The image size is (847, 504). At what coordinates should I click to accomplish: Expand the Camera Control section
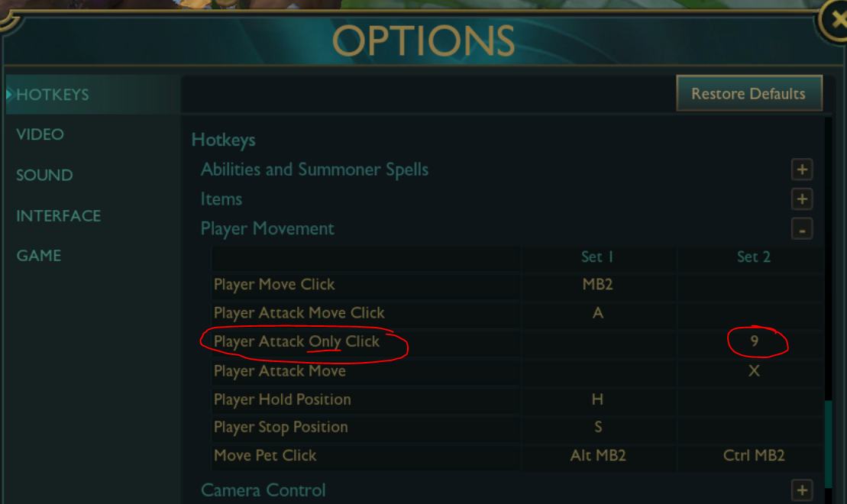click(x=802, y=490)
